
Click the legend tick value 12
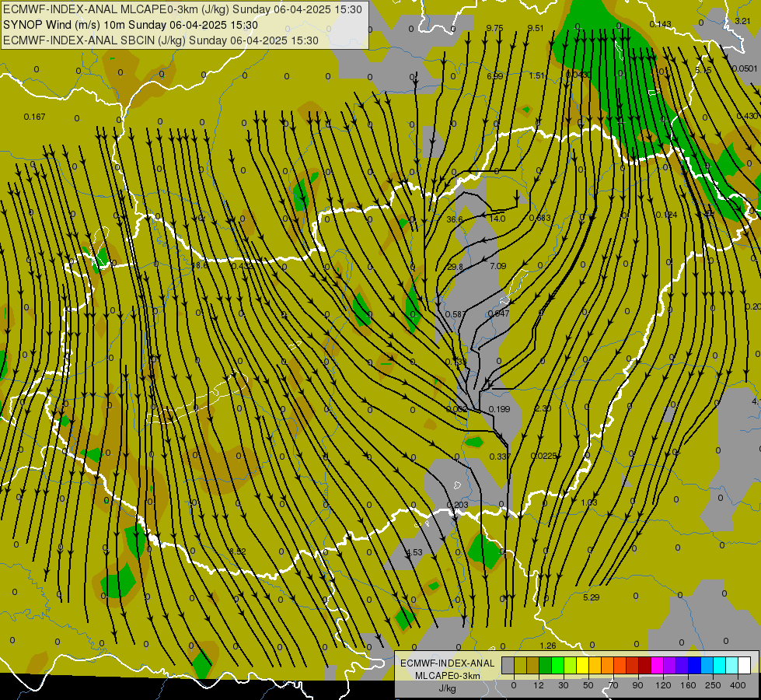tap(538, 685)
